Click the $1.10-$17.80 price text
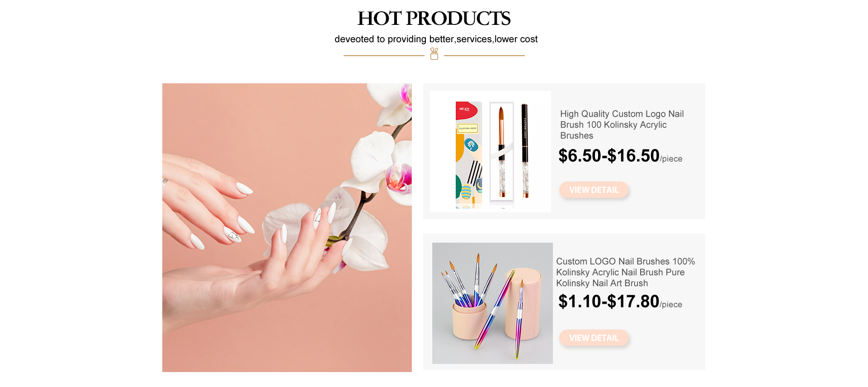Viewport: 868px width, 387px height. click(609, 301)
